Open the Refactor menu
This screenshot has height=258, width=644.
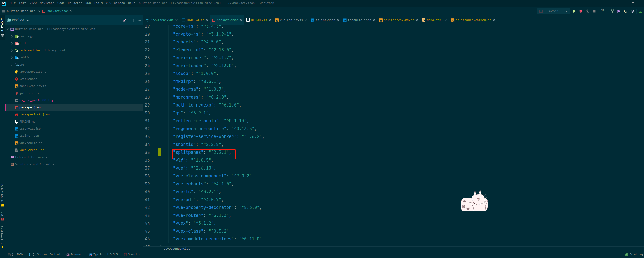pyautogui.click(x=75, y=3)
